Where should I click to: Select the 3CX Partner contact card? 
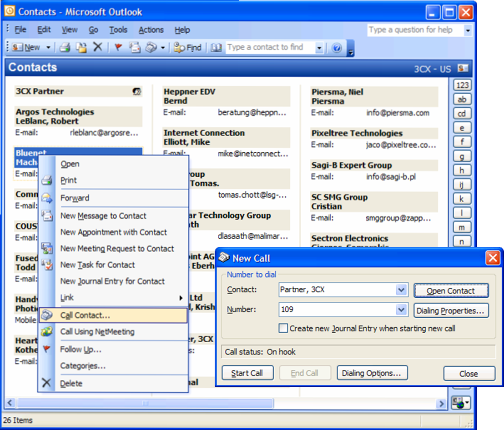click(x=78, y=91)
